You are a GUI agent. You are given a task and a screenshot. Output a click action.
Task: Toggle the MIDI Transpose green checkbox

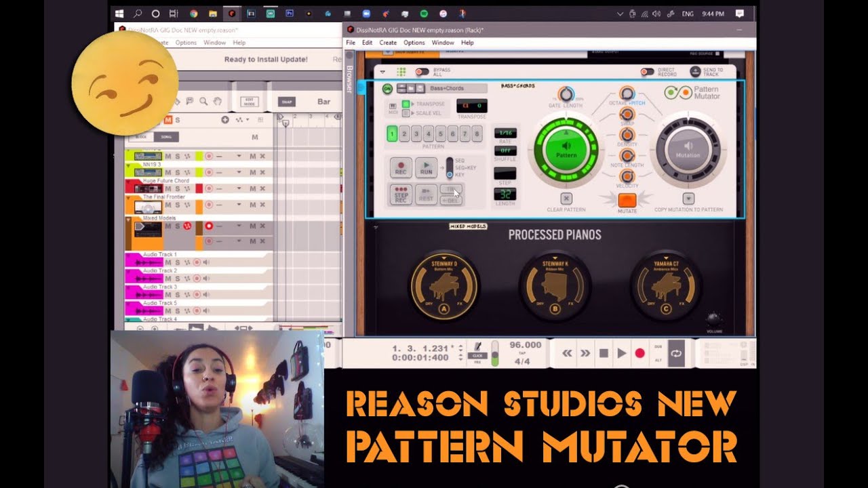pos(406,104)
